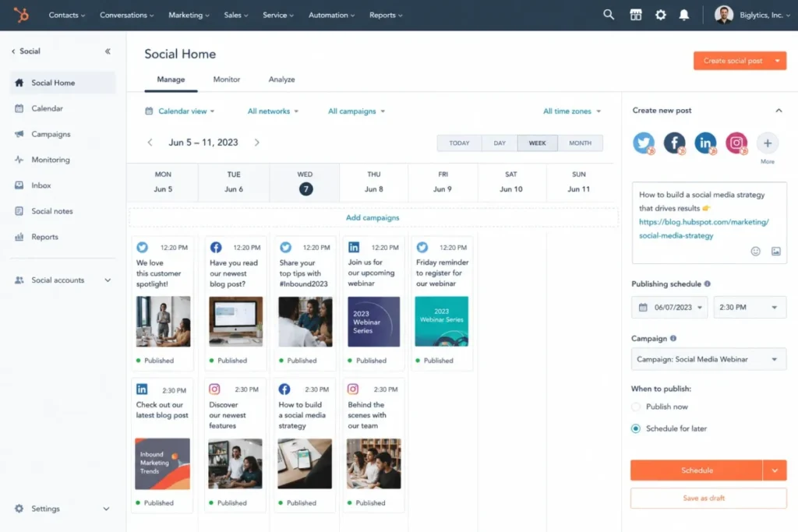Select the LinkedIn account avatar in composer

coord(705,143)
